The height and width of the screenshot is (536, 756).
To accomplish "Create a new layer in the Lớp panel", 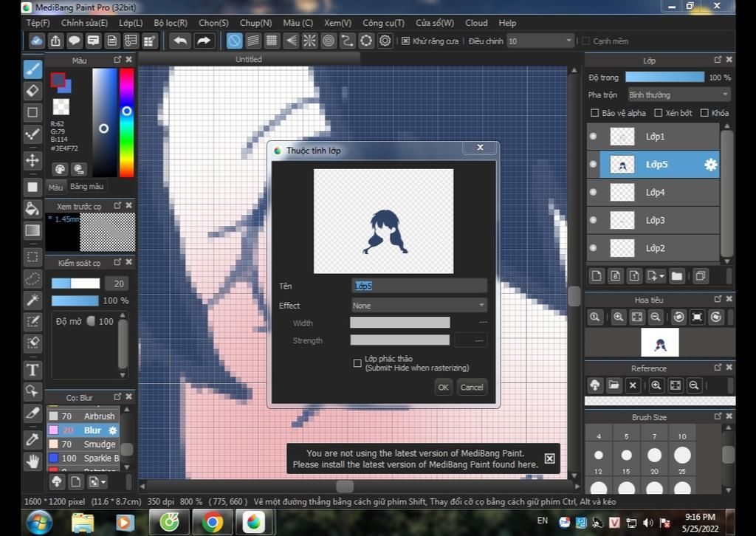I will [x=597, y=276].
